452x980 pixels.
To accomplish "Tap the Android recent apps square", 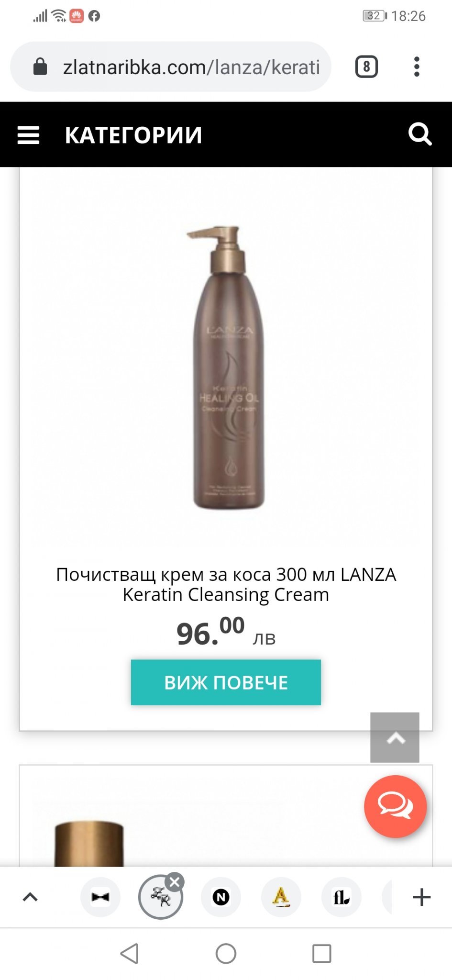I will [x=322, y=954].
